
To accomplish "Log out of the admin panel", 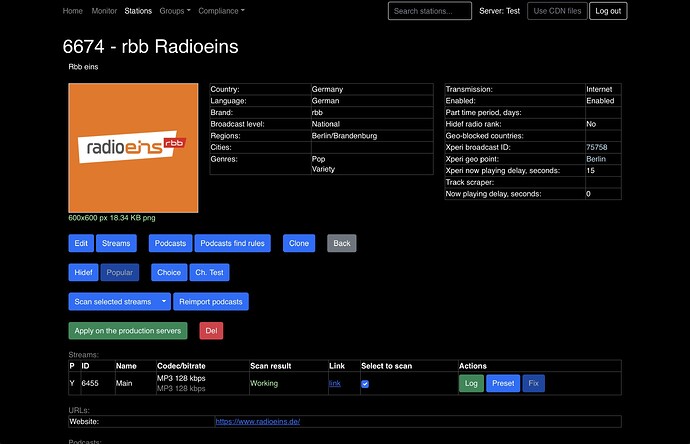I will [608, 11].
